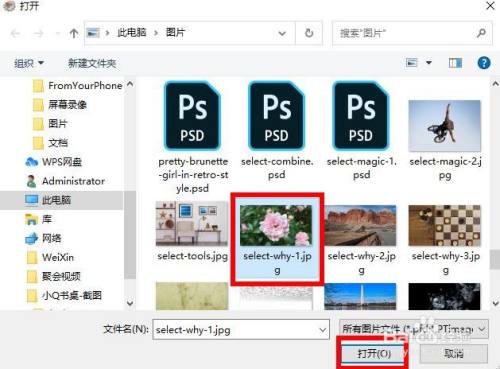Go back with the left arrow button
Screen dimensions: 500x369
(x=15, y=33)
